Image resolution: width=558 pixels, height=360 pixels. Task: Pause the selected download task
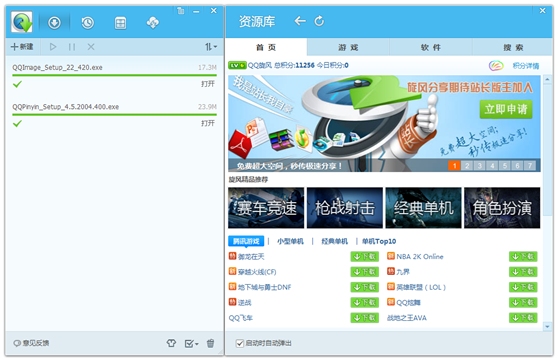click(x=72, y=47)
